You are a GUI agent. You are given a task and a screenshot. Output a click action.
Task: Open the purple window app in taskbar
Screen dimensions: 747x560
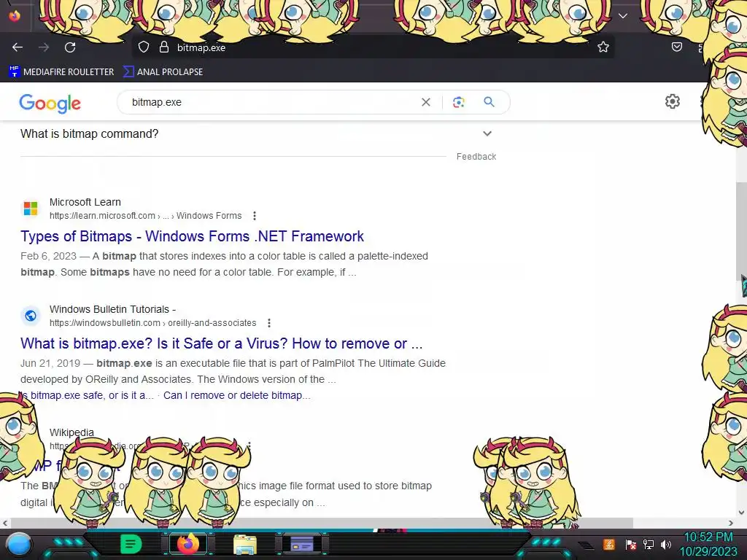tap(302, 544)
